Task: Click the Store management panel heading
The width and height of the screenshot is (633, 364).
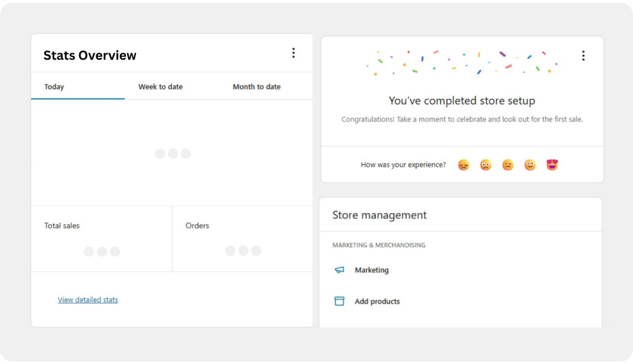Action: [x=380, y=215]
